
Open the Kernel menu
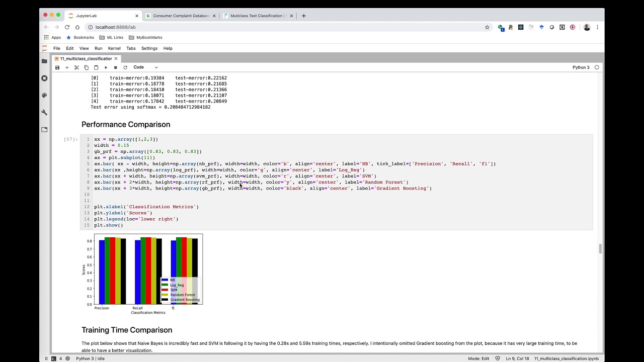[114, 48]
